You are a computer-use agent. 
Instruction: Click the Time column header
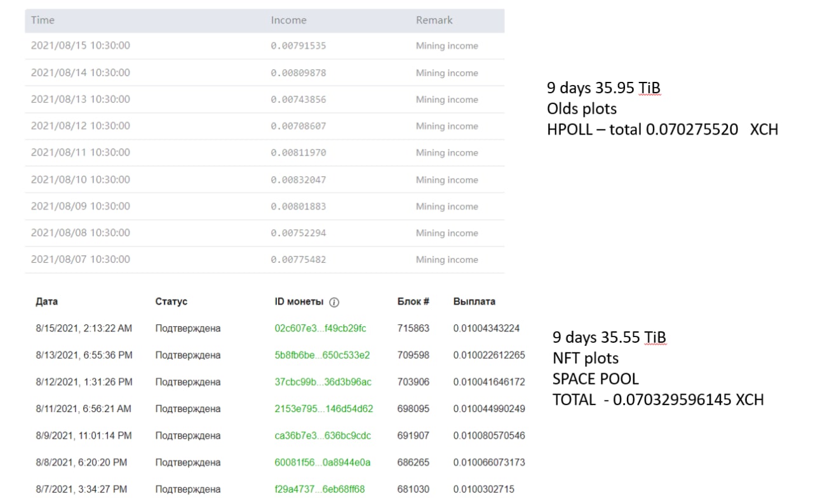[43, 20]
